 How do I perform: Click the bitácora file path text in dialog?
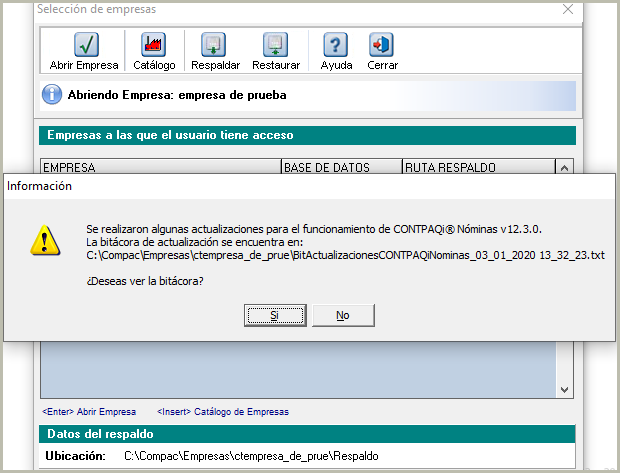coord(345,255)
